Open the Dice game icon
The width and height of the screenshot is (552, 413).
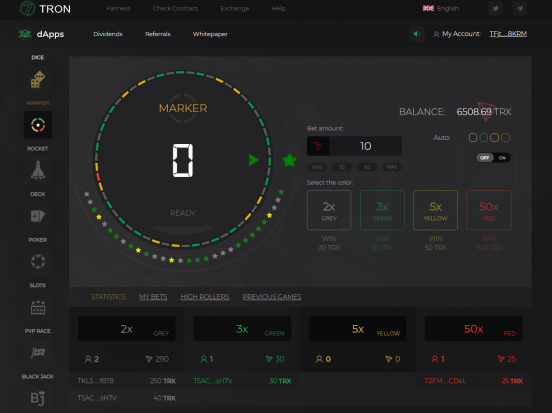point(38,79)
